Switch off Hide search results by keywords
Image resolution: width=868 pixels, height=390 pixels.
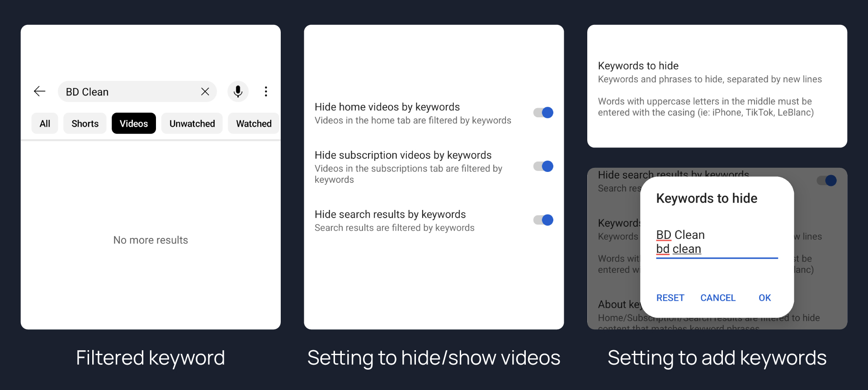click(x=543, y=220)
